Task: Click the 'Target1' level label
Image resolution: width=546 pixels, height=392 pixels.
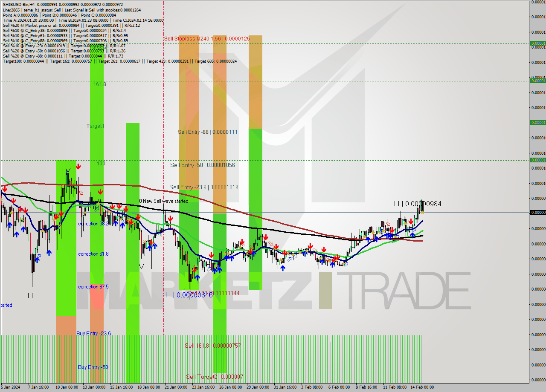Action: pyautogui.click(x=95, y=126)
